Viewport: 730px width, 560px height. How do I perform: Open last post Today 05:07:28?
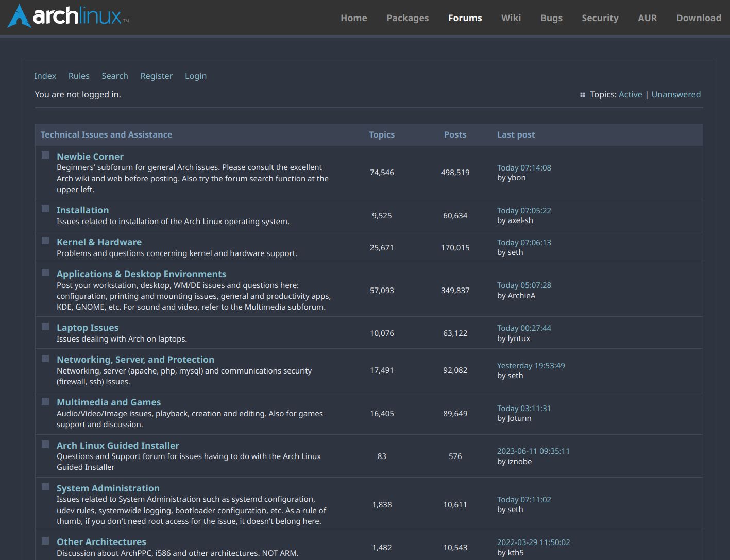(524, 285)
